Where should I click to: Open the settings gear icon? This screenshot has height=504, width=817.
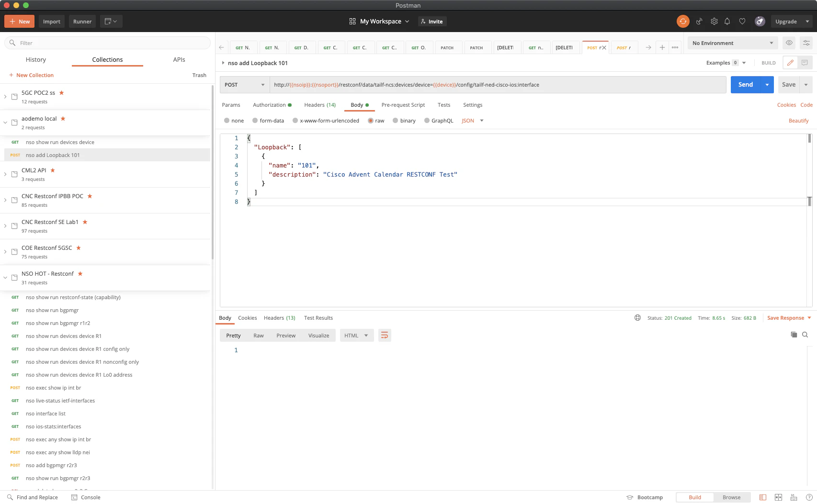point(714,22)
